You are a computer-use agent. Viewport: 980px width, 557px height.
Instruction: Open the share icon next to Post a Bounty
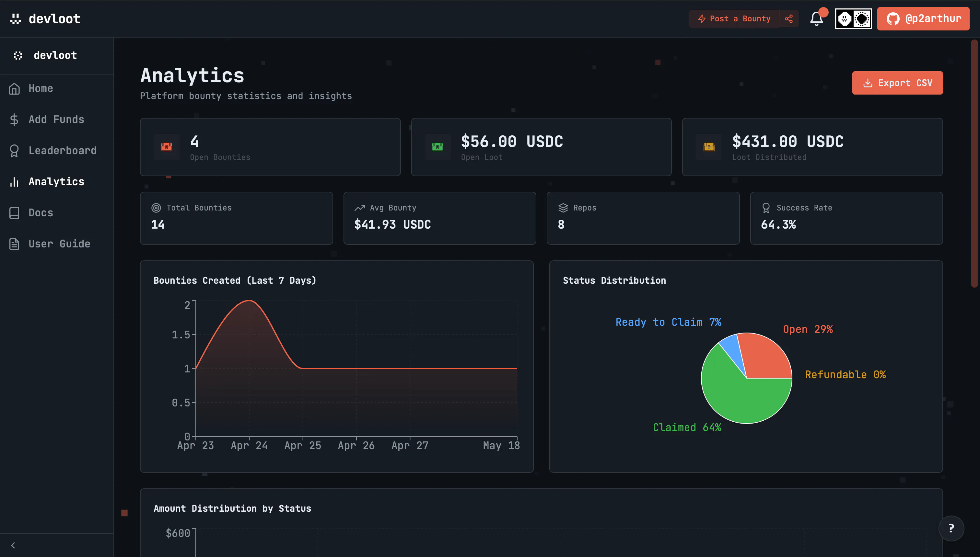pos(788,19)
